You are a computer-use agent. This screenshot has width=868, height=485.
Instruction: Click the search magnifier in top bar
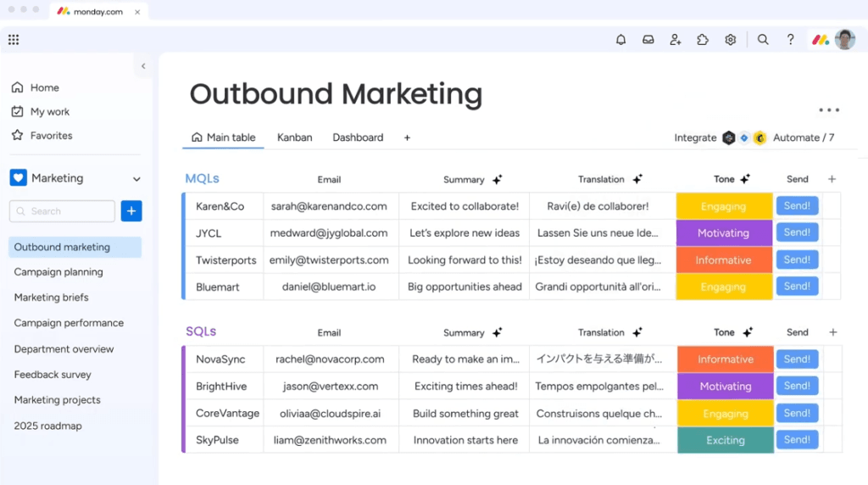[763, 40]
